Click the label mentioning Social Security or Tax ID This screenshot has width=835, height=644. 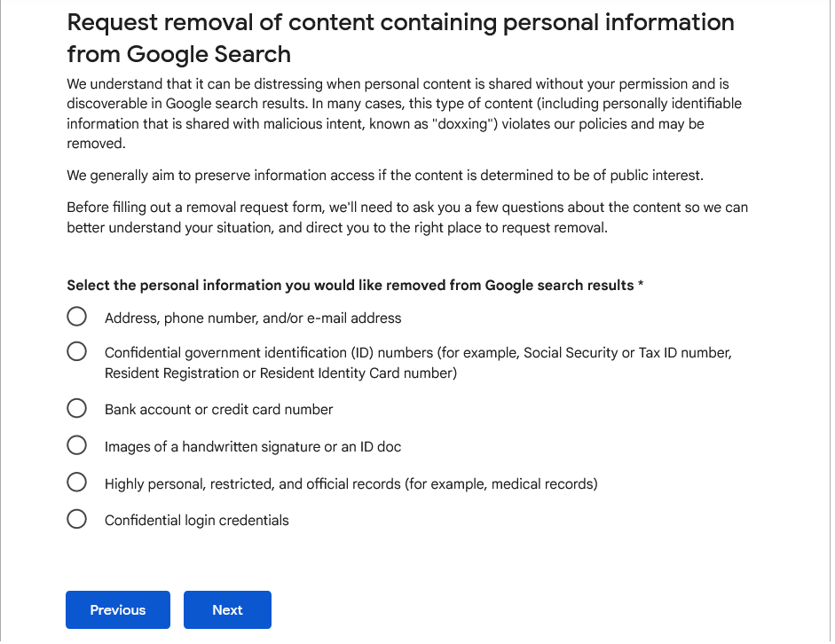417,352
